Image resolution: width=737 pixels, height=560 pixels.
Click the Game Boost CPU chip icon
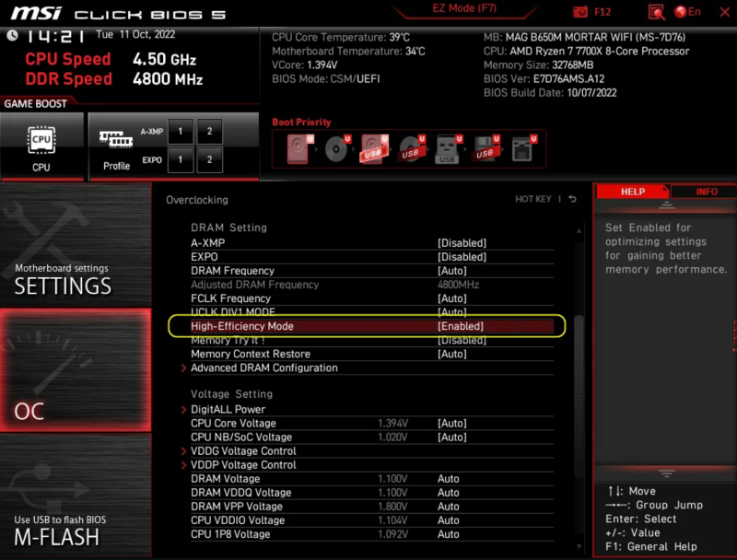tap(41, 140)
